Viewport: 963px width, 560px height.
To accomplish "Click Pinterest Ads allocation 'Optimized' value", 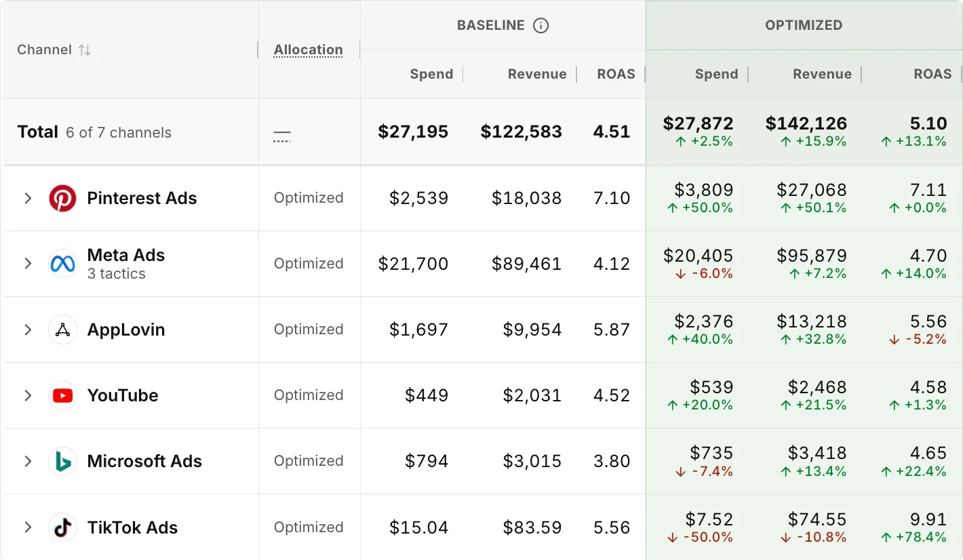I will click(x=309, y=198).
